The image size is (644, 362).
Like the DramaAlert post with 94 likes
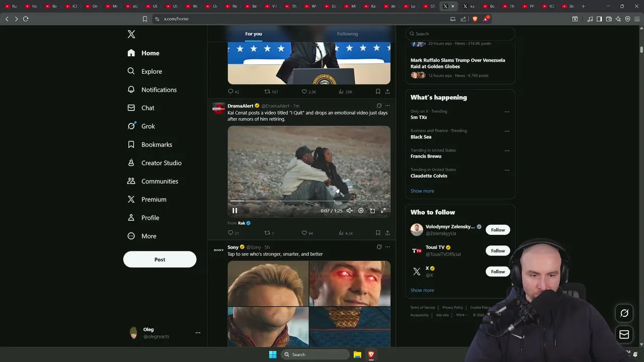pyautogui.click(x=307, y=233)
